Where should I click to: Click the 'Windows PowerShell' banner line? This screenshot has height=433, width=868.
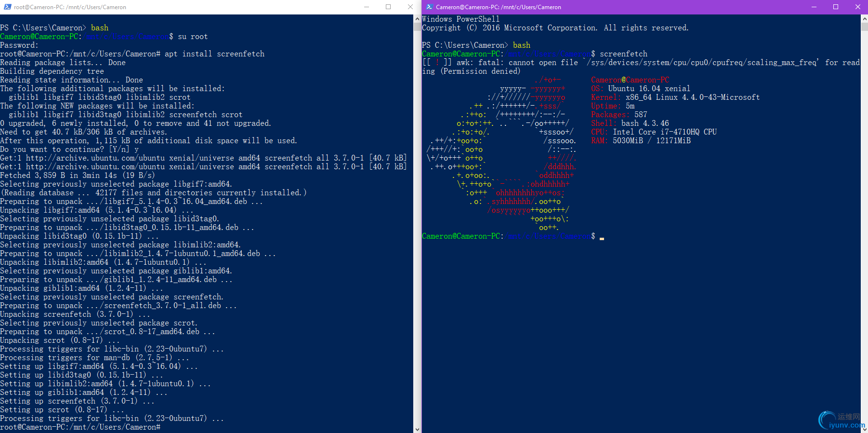[x=460, y=19]
